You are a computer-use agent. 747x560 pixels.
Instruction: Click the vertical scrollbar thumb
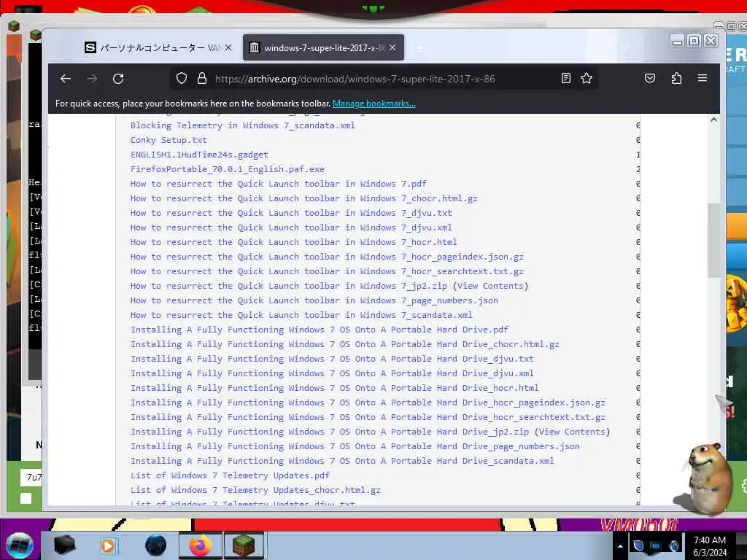point(713,241)
